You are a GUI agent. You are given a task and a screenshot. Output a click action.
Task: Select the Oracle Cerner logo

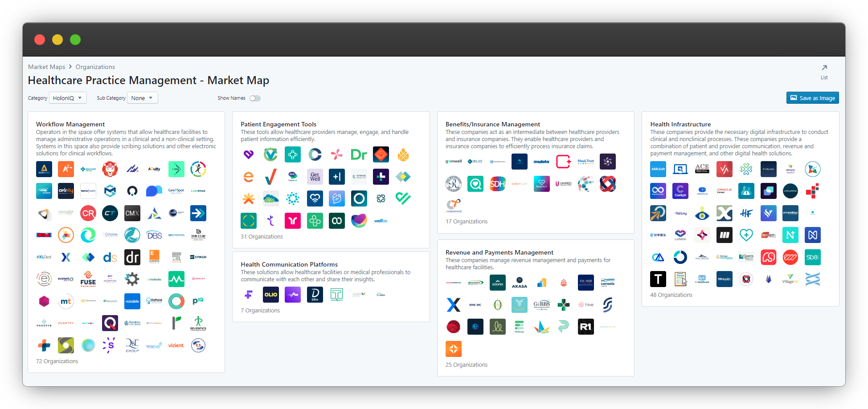coord(725,191)
